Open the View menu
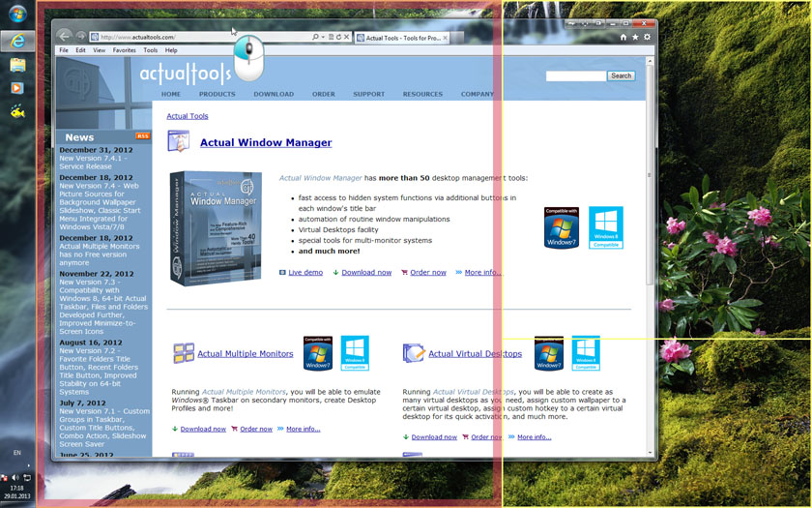The height and width of the screenshot is (508, 812). [99, 50]
